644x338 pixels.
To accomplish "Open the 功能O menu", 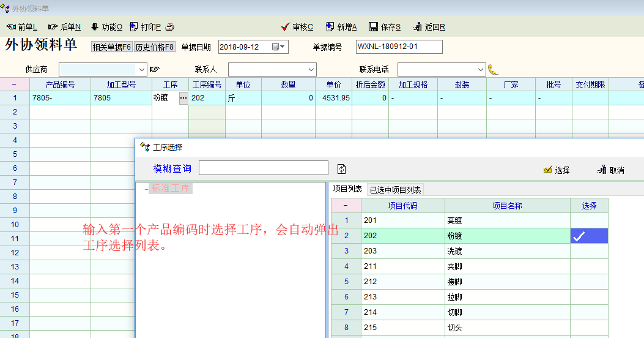I will tap(106, 27).
